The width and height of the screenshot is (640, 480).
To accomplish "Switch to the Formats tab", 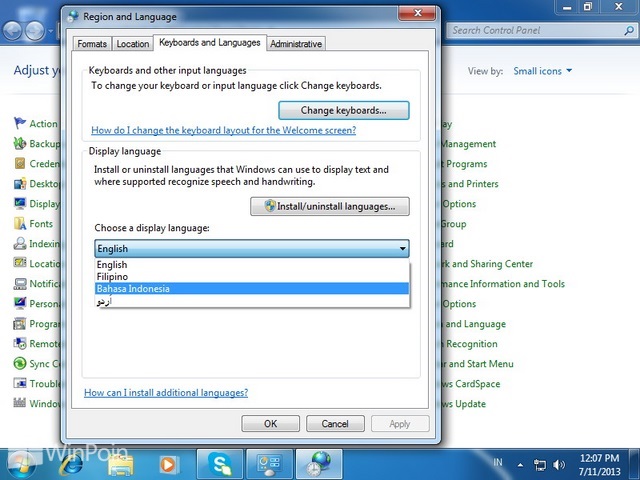I will (92, 44).
